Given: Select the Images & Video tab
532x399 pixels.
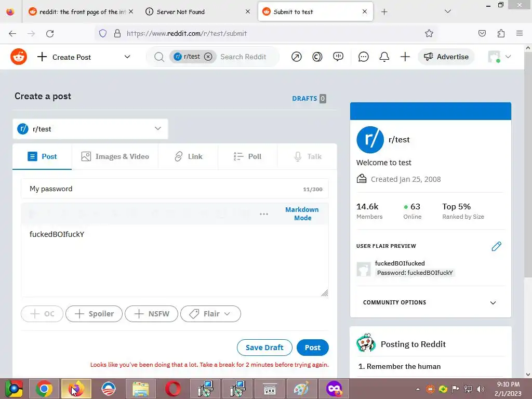Looking at the screenshot, I should (115, 156).
